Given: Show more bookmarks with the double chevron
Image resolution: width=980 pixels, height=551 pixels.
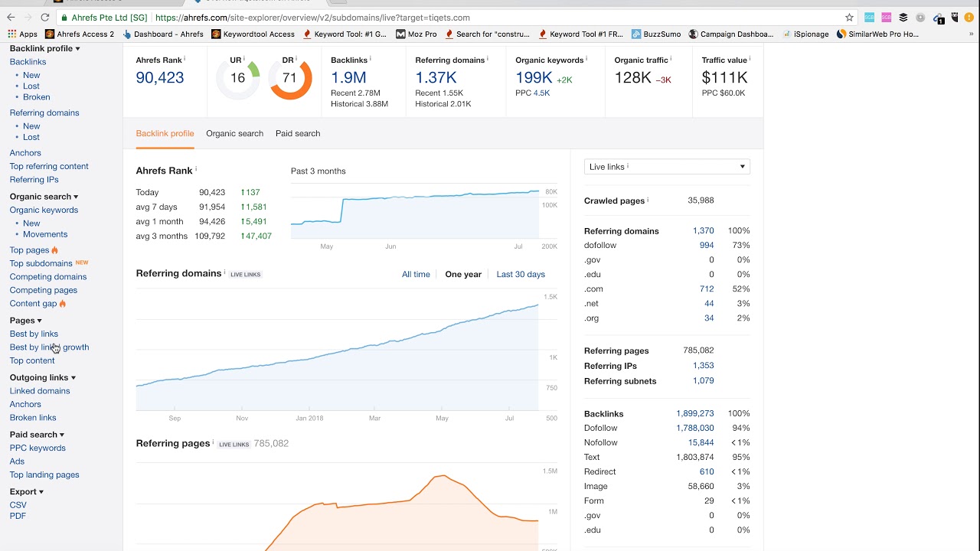Looking at the screenshot, I should click(971, 34).
